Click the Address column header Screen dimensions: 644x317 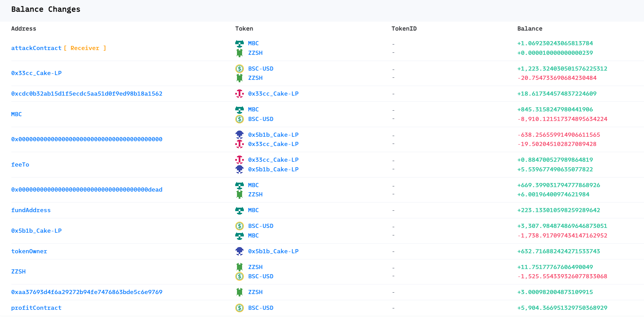pos(24,29)
